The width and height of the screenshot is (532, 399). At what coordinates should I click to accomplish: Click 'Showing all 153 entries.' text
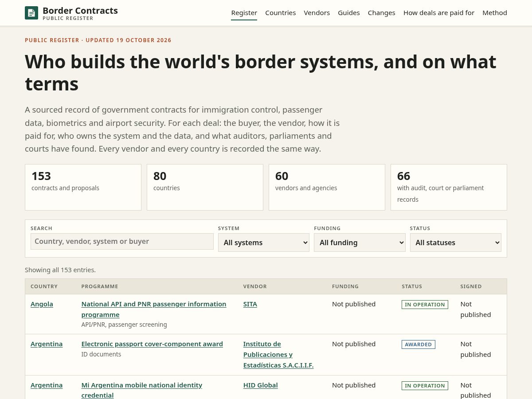point(60,270)
